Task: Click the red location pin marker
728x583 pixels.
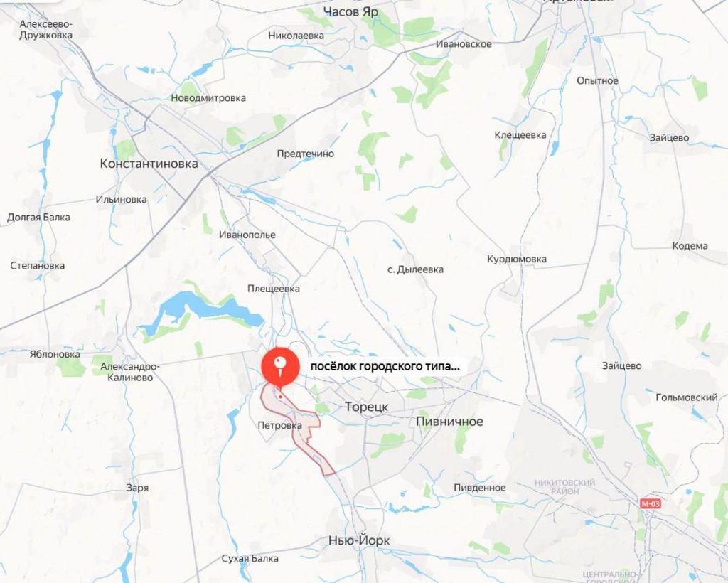Action: [x=279, y=367]
